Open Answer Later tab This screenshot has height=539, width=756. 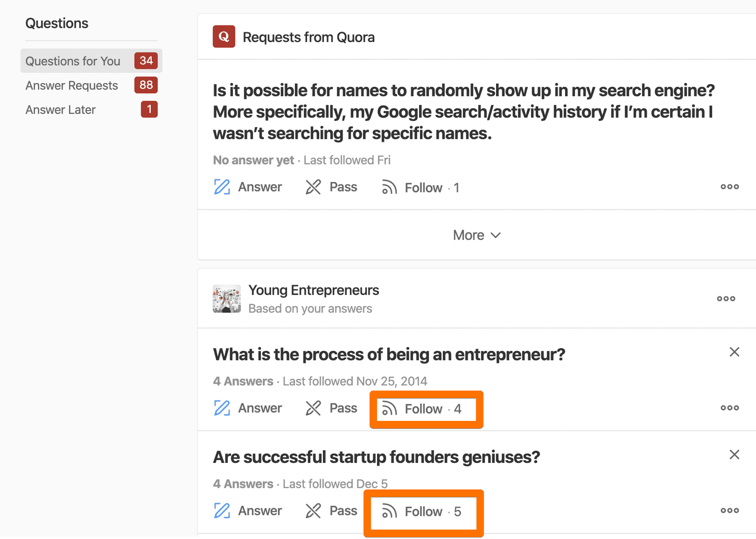(x=91, y=110)
